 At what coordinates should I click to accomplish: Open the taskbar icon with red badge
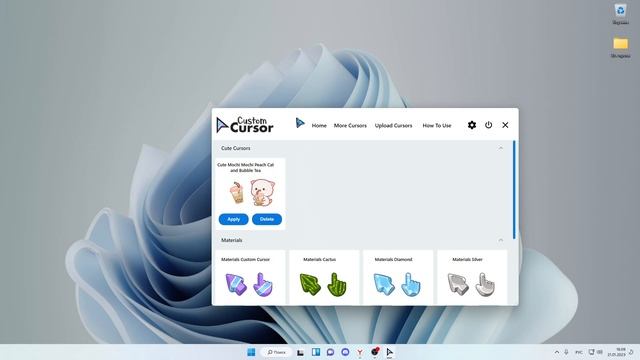375,352
